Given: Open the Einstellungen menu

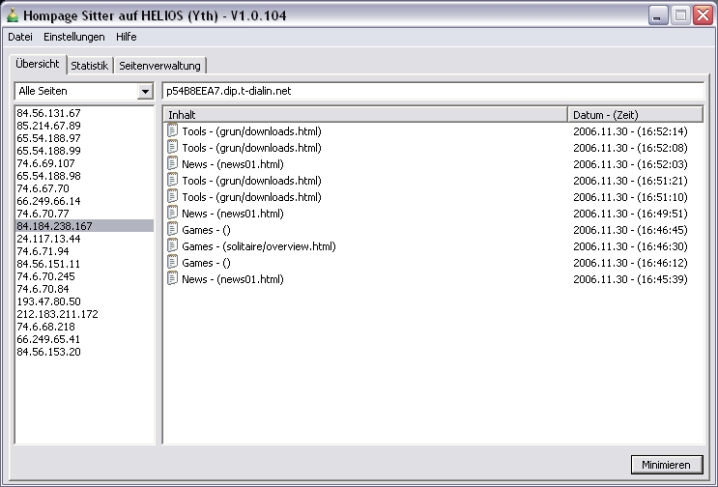Looking at the screenshot, I should click(74, 37).
